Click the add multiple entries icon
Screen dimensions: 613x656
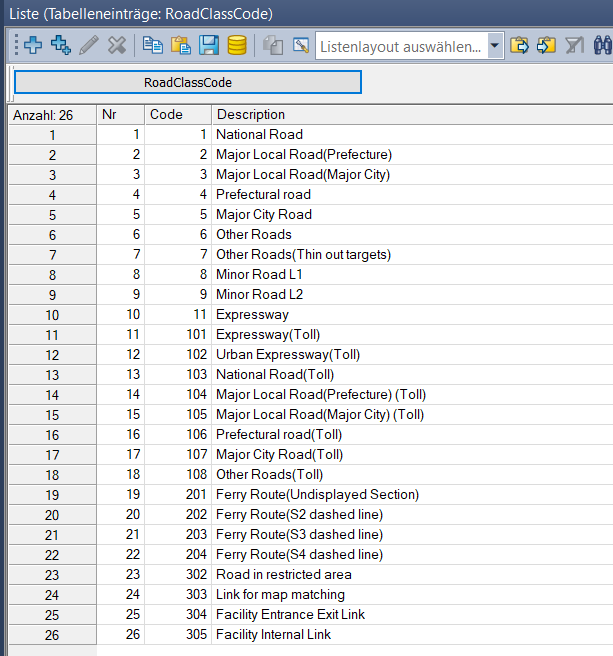tap(60, 45)
